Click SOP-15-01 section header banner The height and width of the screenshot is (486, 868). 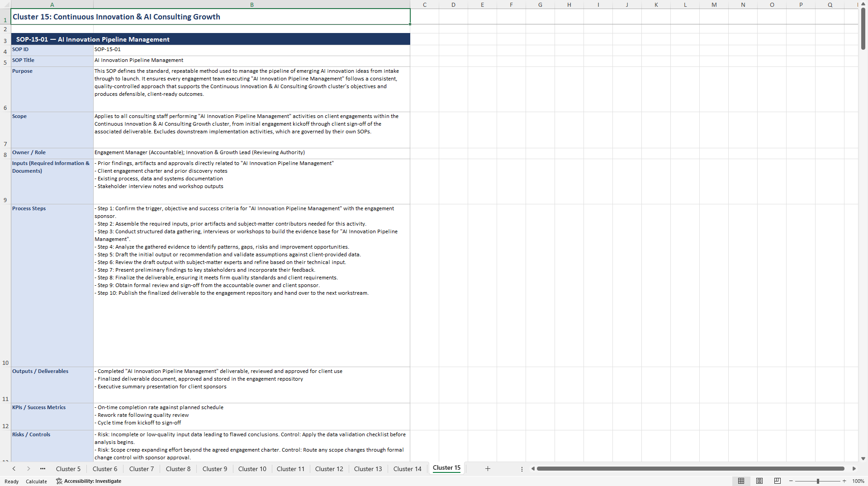click(210, 39)
